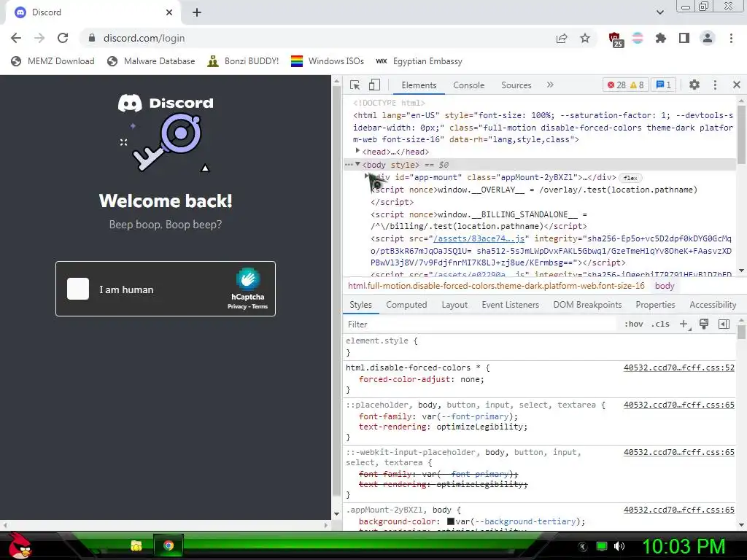Toggle the computed styles sidebar icon

click(724, 324)
